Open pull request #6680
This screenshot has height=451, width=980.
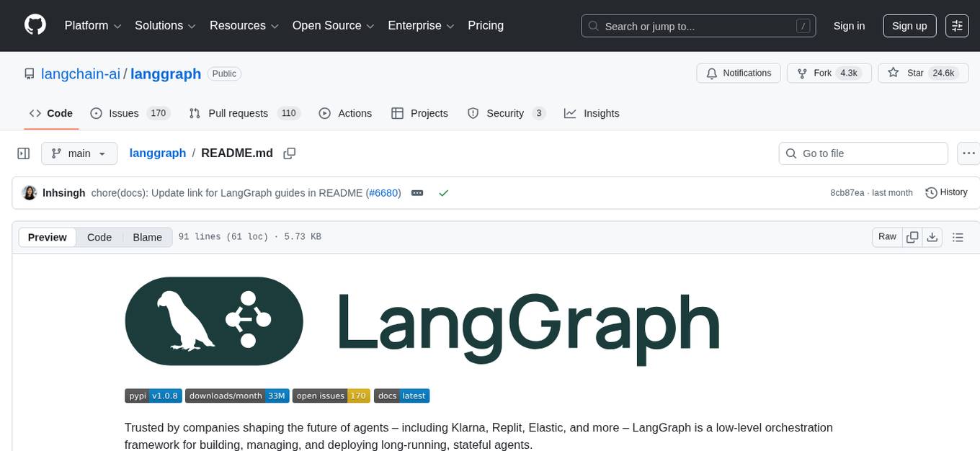click(x=383, y=192)
